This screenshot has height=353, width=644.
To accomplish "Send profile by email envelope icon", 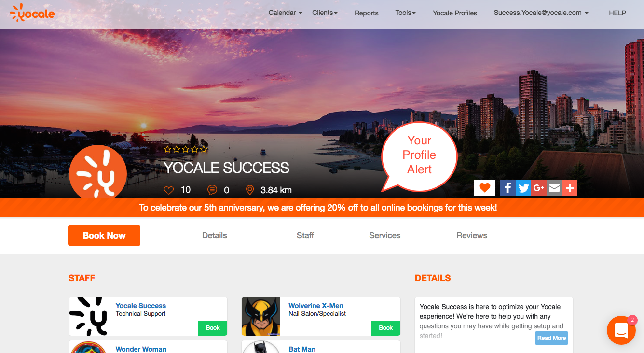I will [554, 188].
